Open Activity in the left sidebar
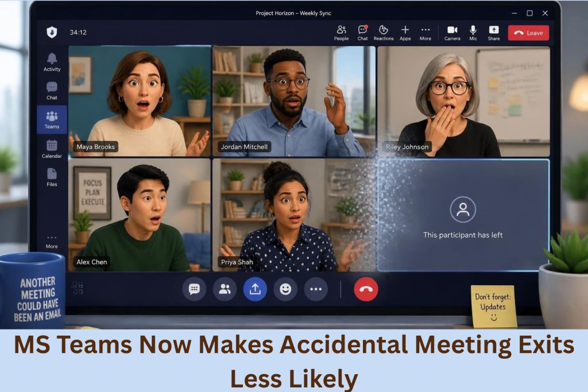588x392 pixels. pyautogui.click(x=52, y=62)
